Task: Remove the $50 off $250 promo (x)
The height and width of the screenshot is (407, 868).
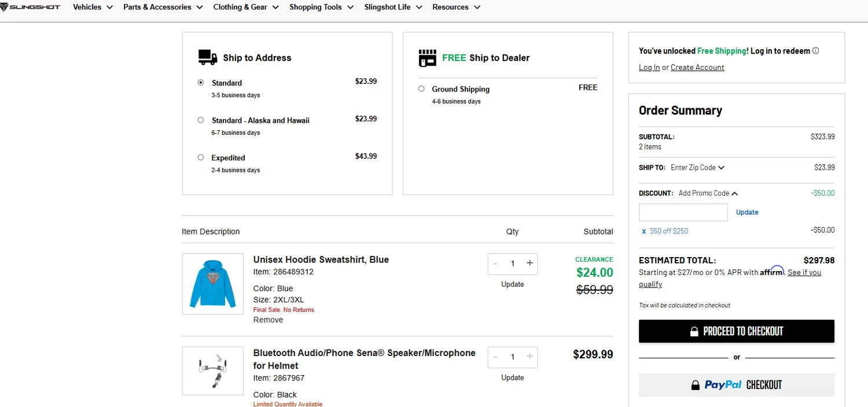Action: [x=643, y=231]
